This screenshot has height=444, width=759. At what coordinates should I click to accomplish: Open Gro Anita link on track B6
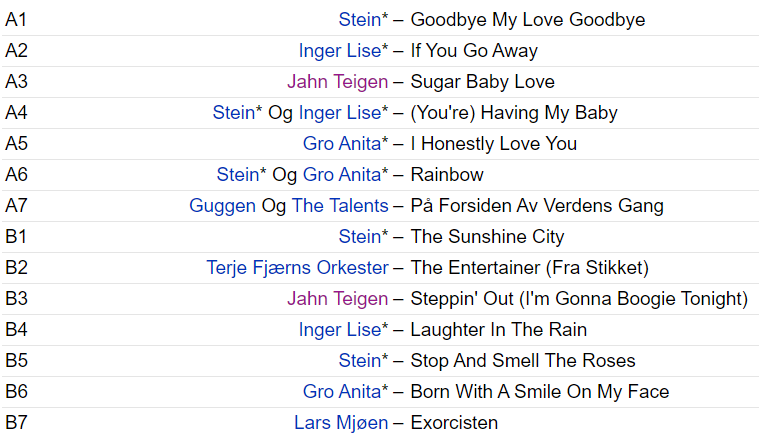(342, 392)
